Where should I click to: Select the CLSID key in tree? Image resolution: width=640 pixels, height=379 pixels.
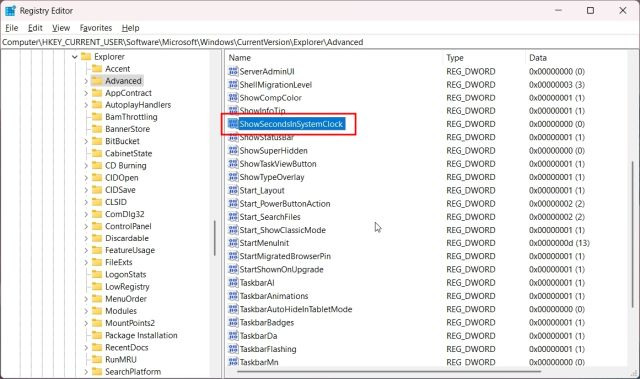click(x=116, y=202)
